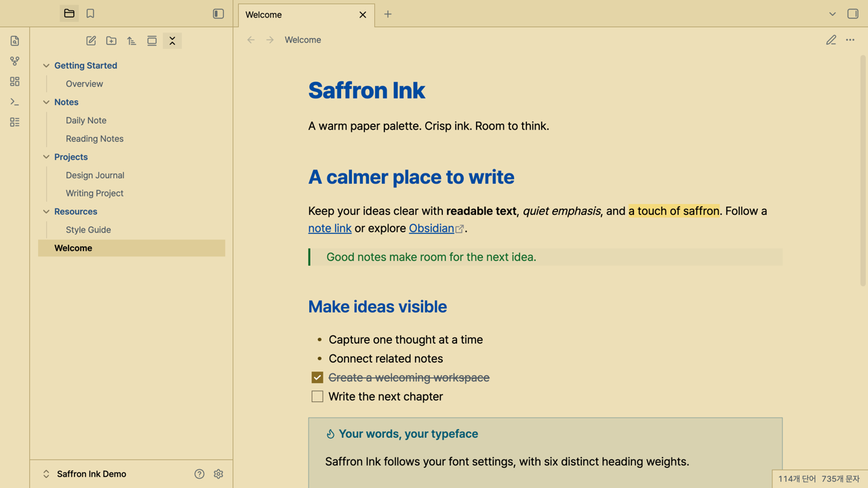Viewport: 868px width, 488px height.
Task: Collapse all folders icon
Action: coord(172,41)
